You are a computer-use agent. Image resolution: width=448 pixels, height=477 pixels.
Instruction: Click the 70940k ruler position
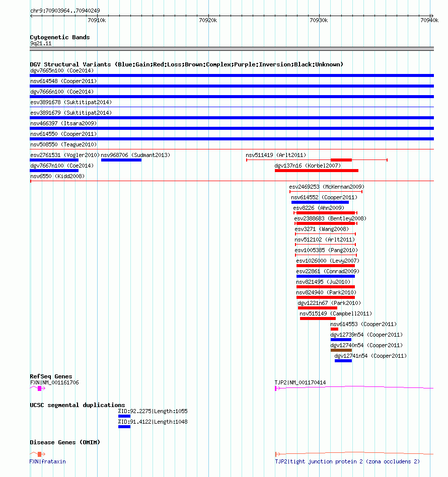pyautogui.click(x=429, y=21)
